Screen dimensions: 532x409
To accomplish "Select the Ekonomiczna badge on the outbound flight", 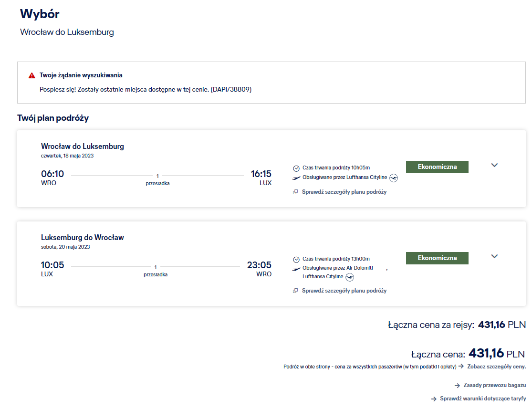I will point(437,167).
